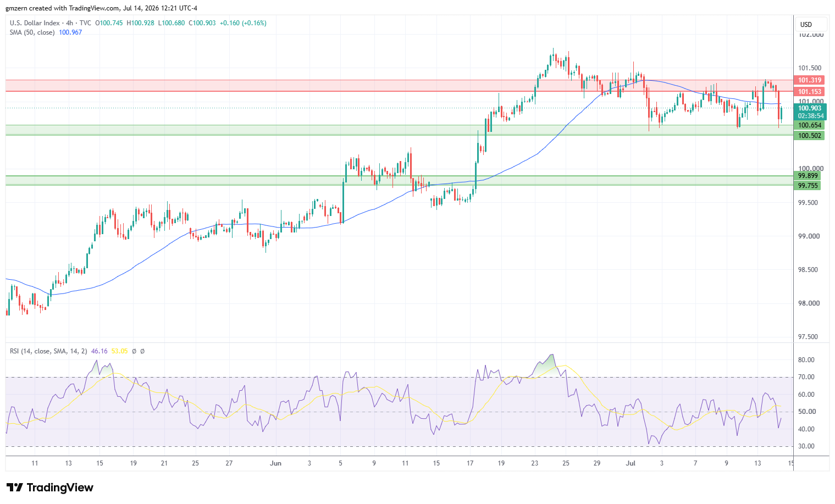Click the bar countdown timer 02:38:54
Image resolution: width=835 pixels, height=504 pixels.
click(810, 116)
